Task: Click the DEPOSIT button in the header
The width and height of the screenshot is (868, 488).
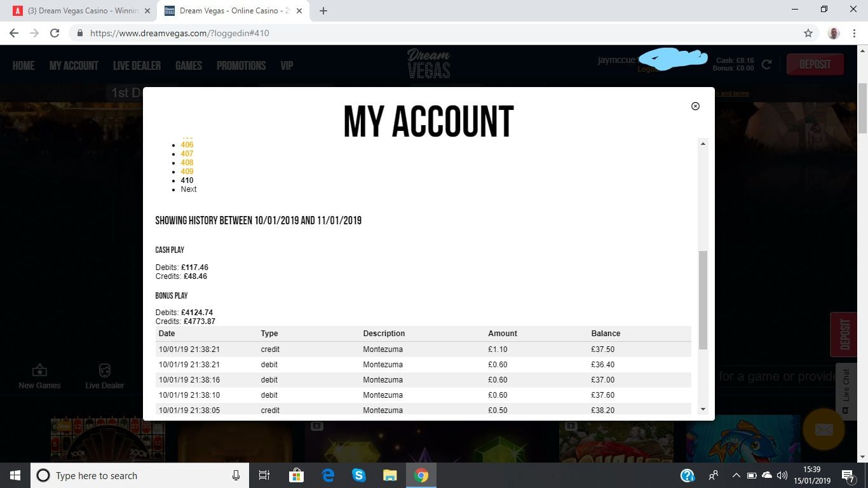Action: 815,64
